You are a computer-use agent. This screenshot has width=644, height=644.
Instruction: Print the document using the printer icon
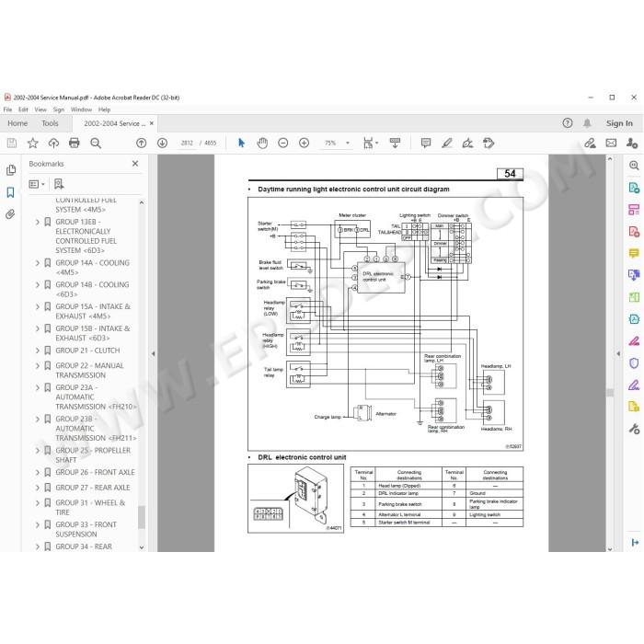[75, 143]
